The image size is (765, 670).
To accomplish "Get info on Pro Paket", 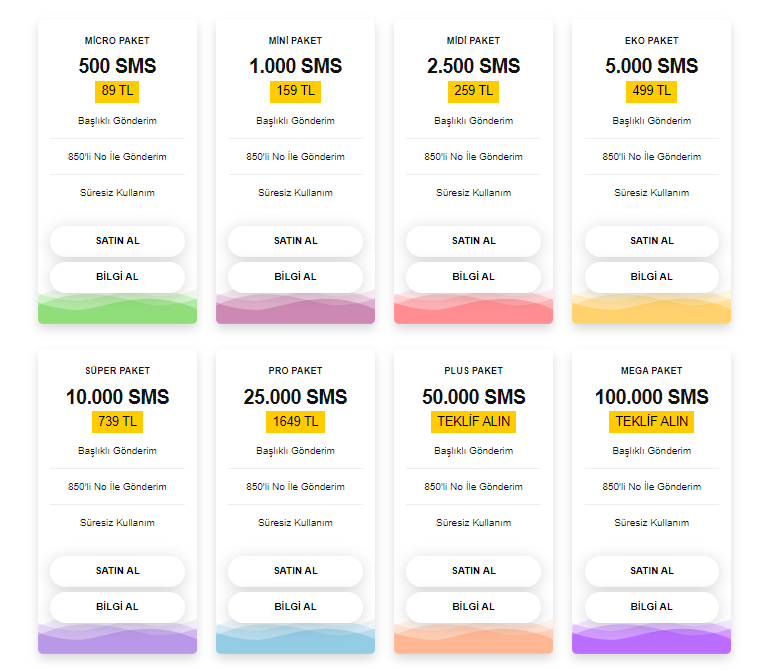I will pos(295,607).
